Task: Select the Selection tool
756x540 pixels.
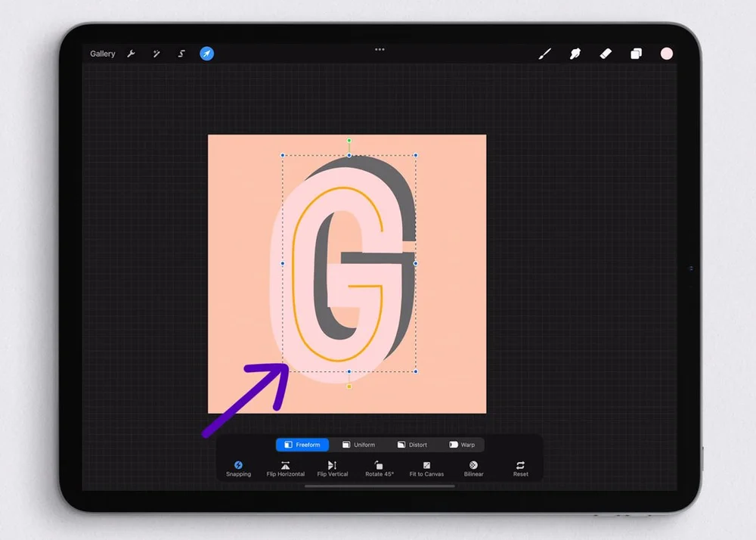Action: coord(181,54)
